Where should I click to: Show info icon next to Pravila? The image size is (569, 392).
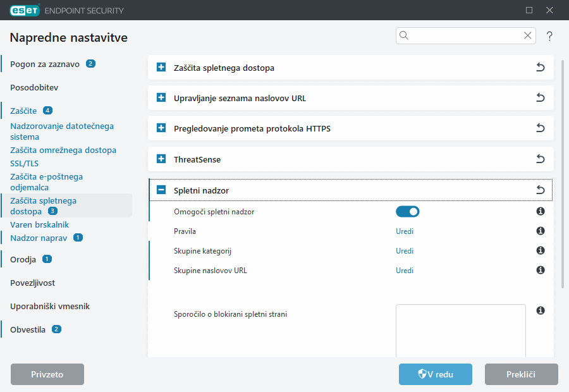tap(541, 231)
